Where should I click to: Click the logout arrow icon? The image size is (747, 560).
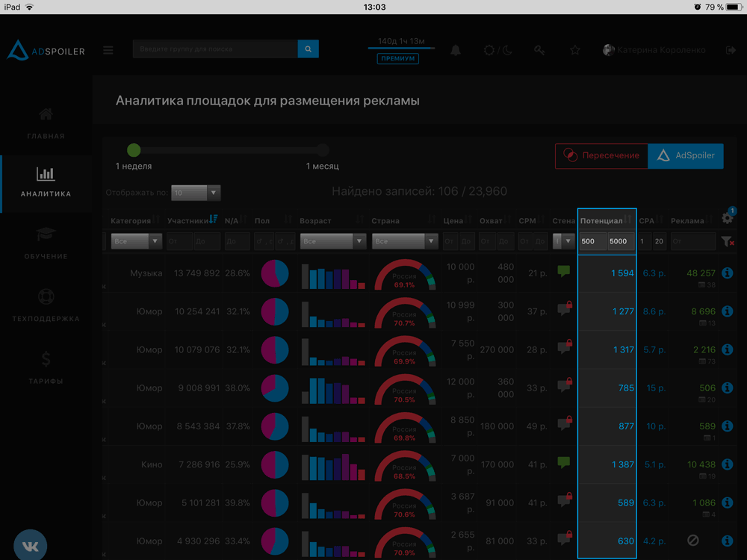(x=730, y=50)
